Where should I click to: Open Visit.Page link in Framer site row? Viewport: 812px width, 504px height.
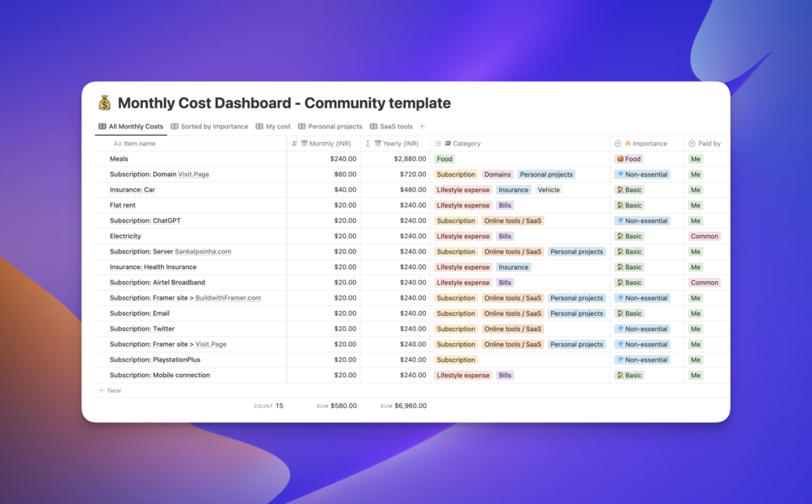[211, 344]
